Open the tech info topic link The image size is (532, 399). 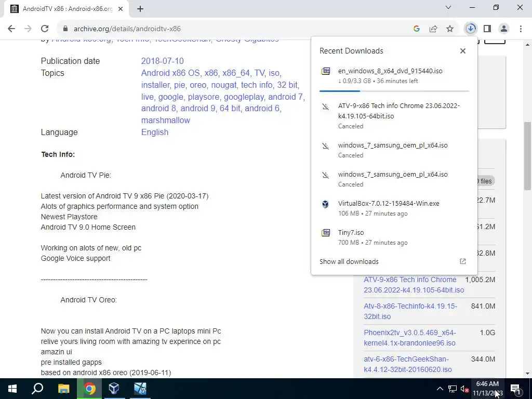257,85
